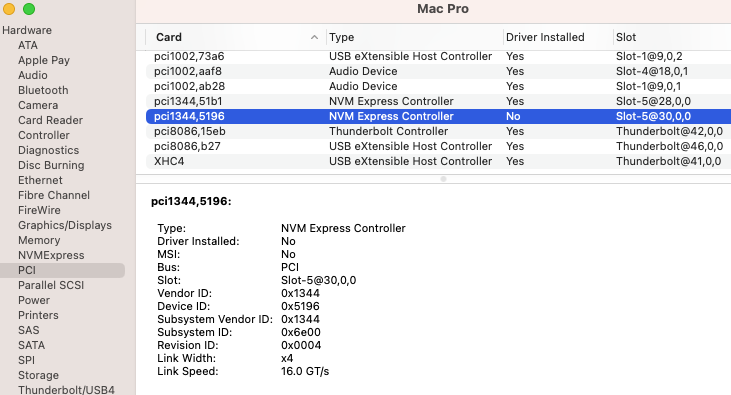Screen dimensions: 731x395
Task: Click Link Width value x4
Action: (x=287, y=358)
